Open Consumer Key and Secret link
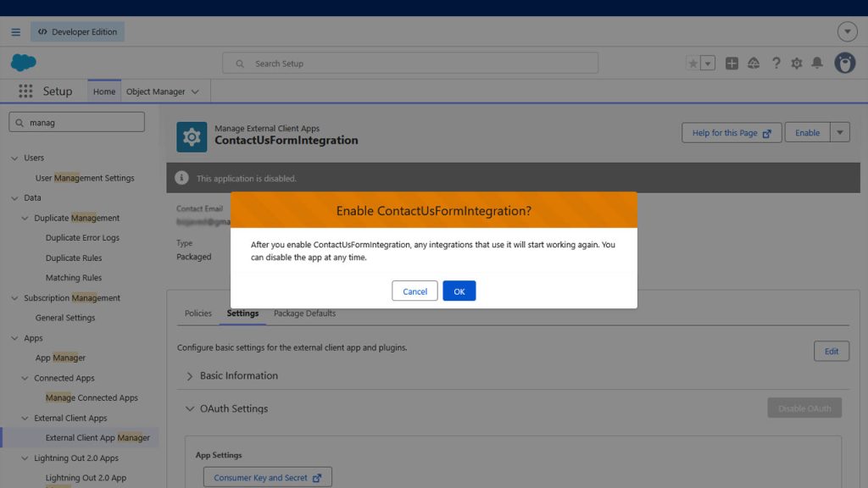868x488 pixels. [x=267, y=478]
